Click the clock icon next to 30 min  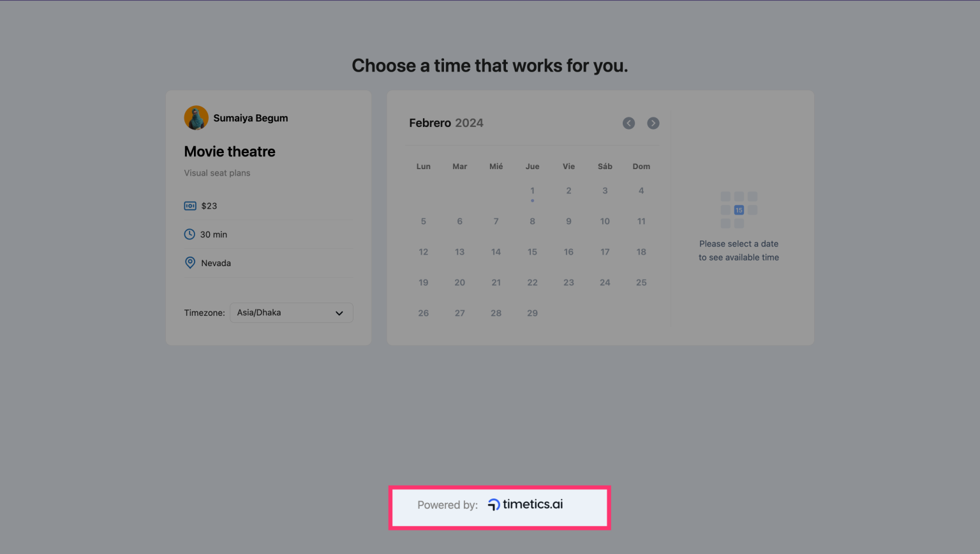189,234
